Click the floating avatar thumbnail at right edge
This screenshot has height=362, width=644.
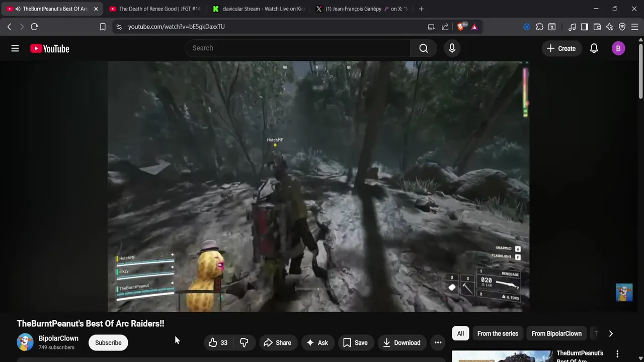[x=624, y=293]
